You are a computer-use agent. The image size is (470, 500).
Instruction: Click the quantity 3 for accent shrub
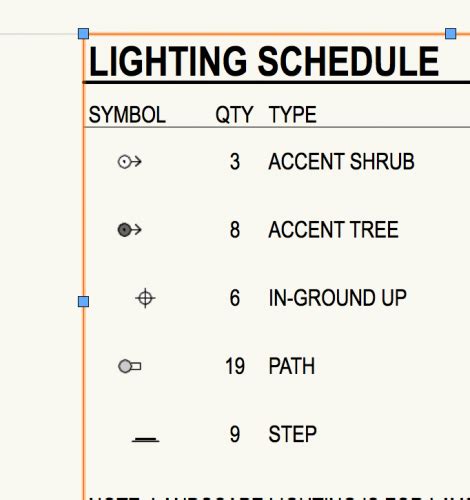[x=235, y=162]
